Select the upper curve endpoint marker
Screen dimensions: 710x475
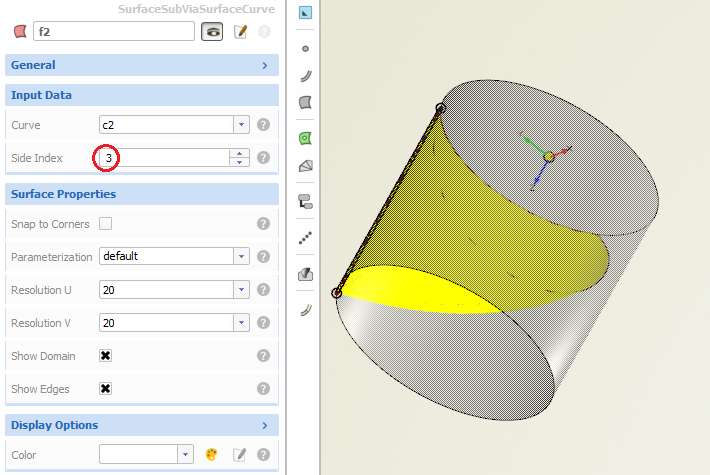tap(441, 108)
